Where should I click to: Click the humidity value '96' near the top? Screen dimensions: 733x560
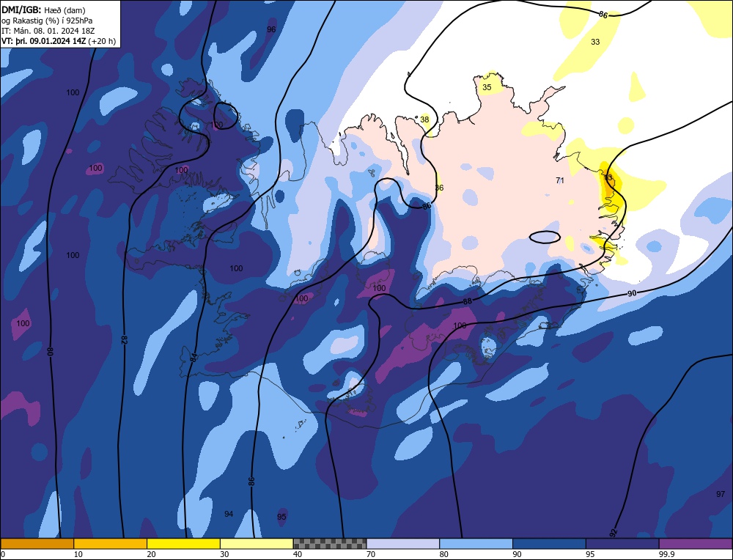(271, 29)
